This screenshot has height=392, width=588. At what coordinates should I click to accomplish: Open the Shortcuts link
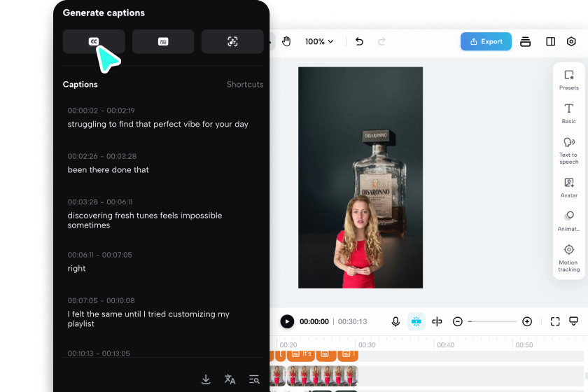coord(245,85)
